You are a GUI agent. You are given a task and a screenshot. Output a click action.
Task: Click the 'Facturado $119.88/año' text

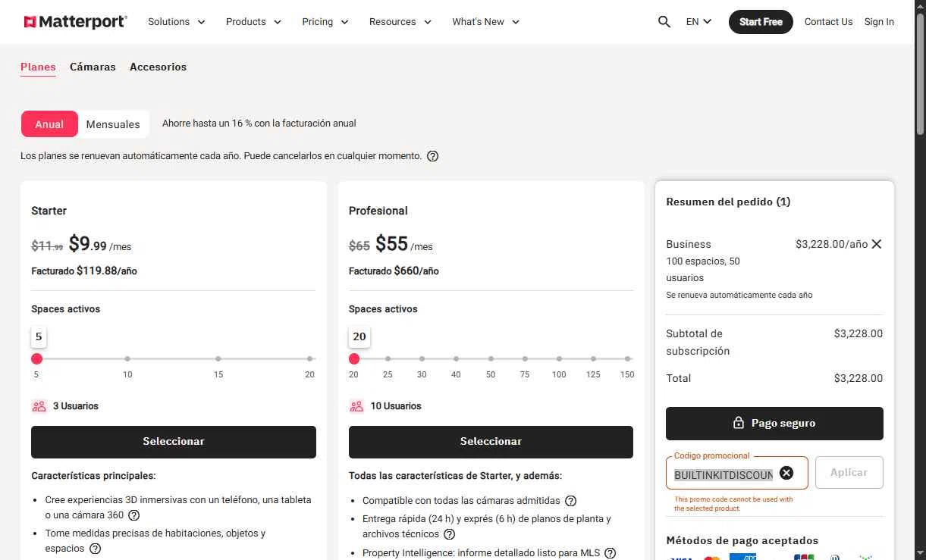coord(84,271)
